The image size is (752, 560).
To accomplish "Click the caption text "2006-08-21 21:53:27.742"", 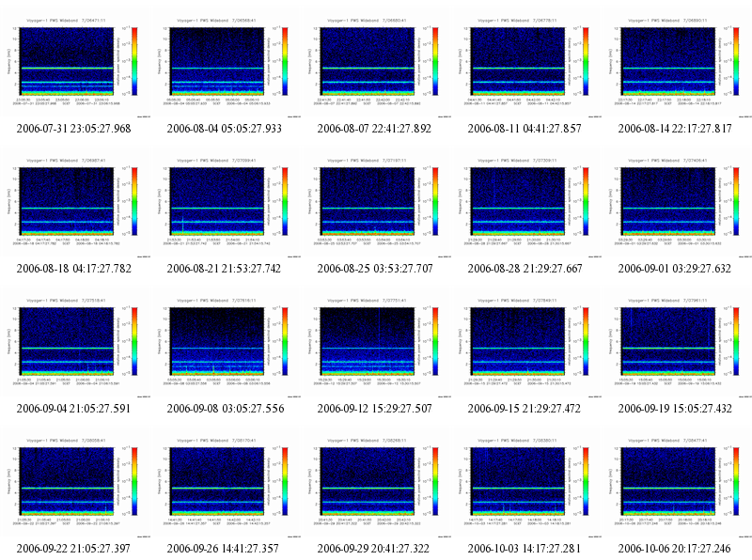I will (x=224, y=269).
